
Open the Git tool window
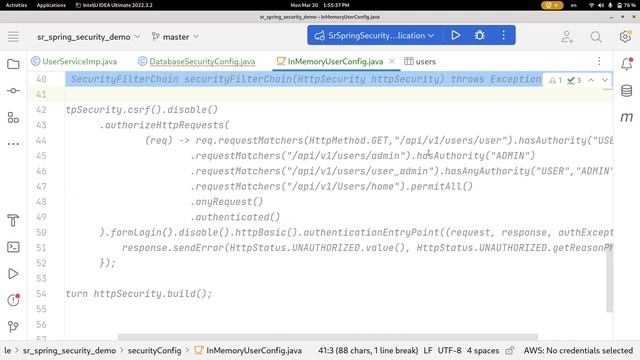pos(13,327)
